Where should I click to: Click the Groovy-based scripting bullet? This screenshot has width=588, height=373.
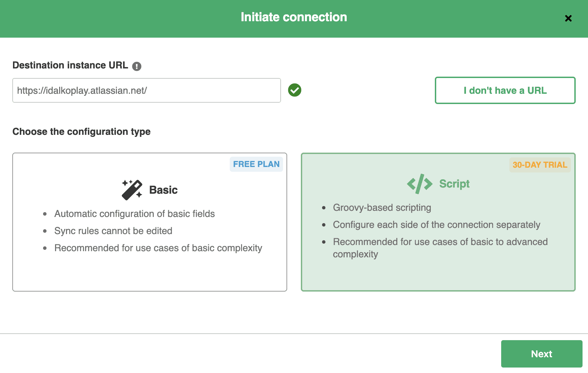click(382, 208)
